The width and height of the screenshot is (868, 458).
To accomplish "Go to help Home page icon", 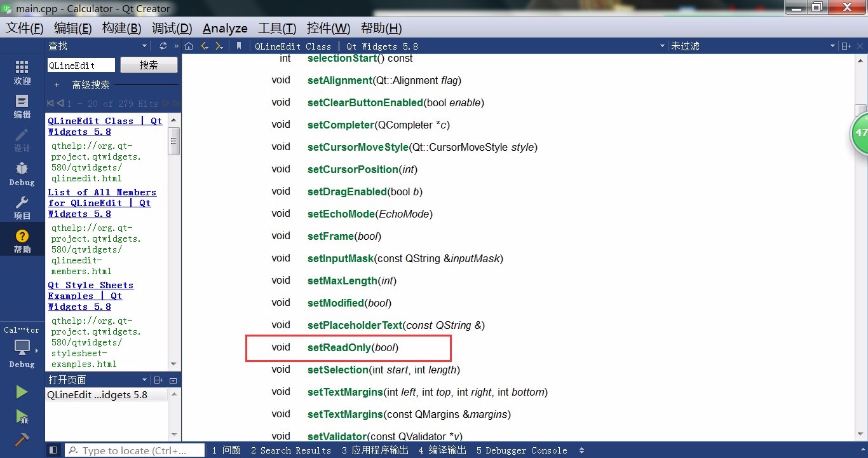I will pos(189,46).
